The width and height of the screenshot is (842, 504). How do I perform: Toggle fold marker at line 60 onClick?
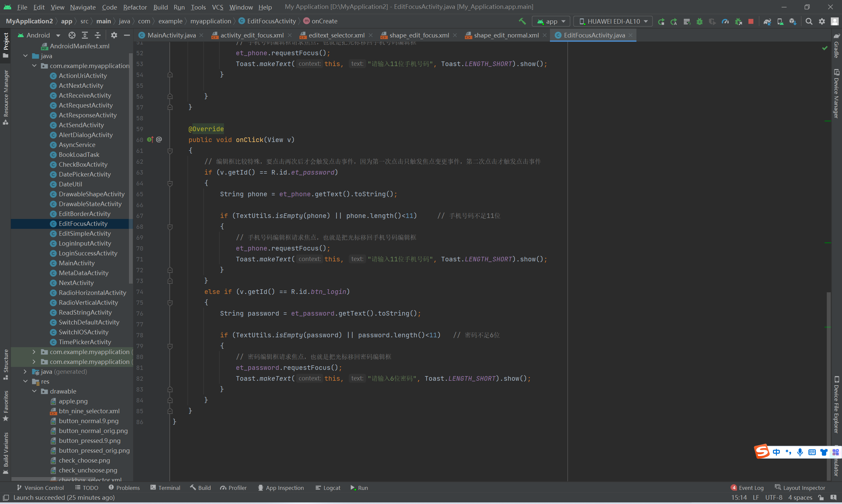pyautogui.click(x=170, y=151)
